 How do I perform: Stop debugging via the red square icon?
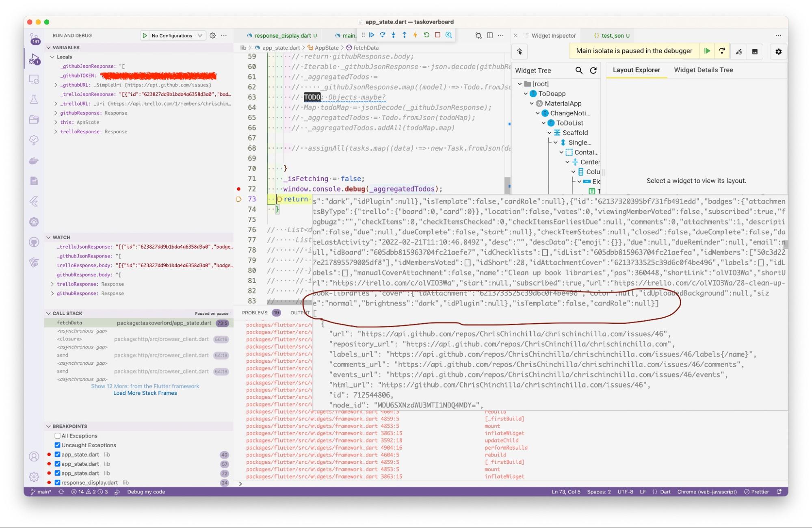coord(437,35)
